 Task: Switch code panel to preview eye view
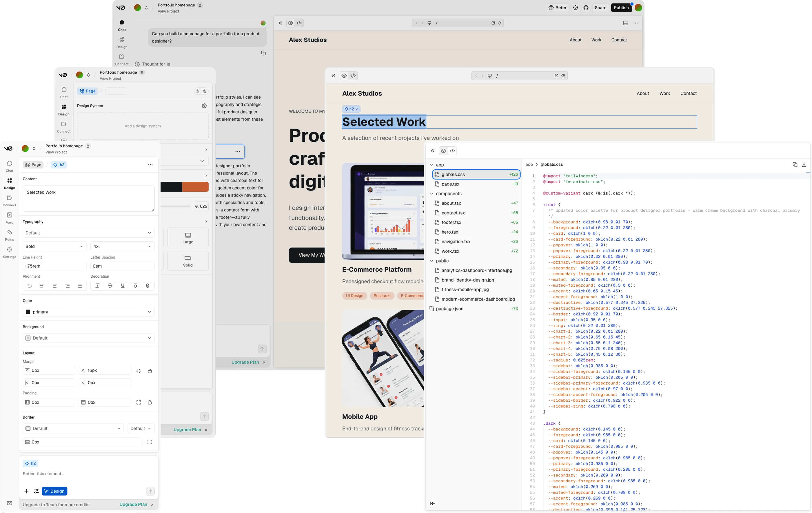(x=443, y=151)
